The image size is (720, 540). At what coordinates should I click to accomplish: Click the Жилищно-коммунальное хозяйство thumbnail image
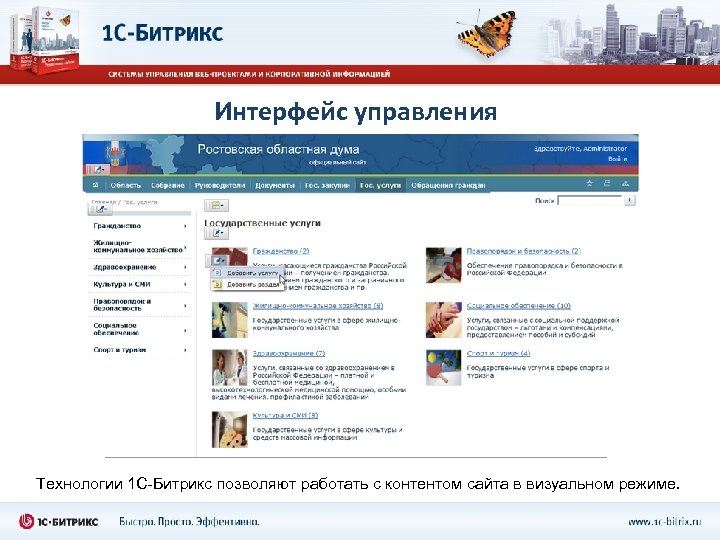(230, 320)
